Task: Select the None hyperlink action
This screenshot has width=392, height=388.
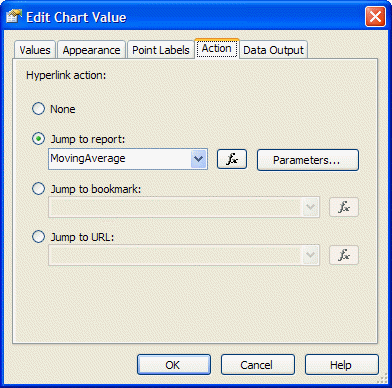Action: tap(38, 109)
